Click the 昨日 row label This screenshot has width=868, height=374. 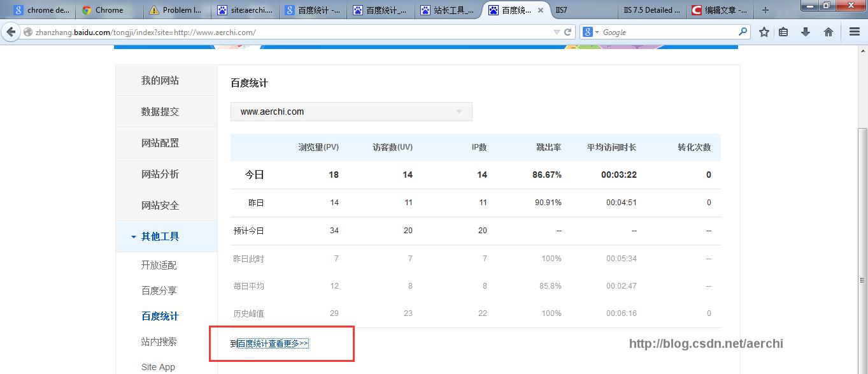(256, 203)
